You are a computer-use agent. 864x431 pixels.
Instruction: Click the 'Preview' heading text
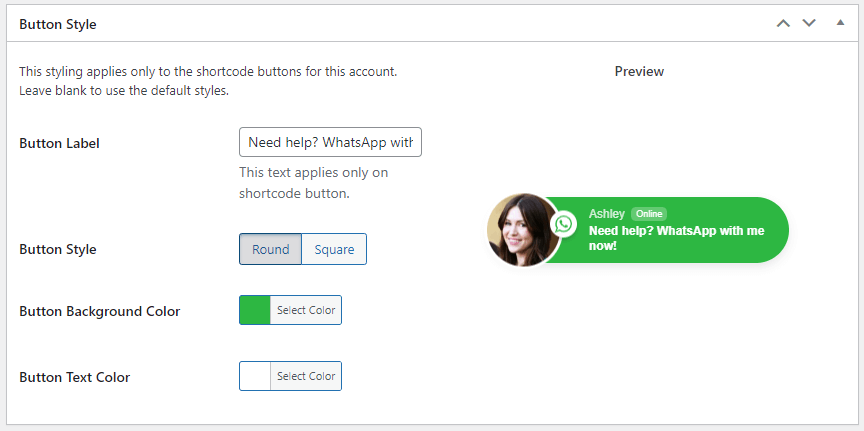coord(639,71)
